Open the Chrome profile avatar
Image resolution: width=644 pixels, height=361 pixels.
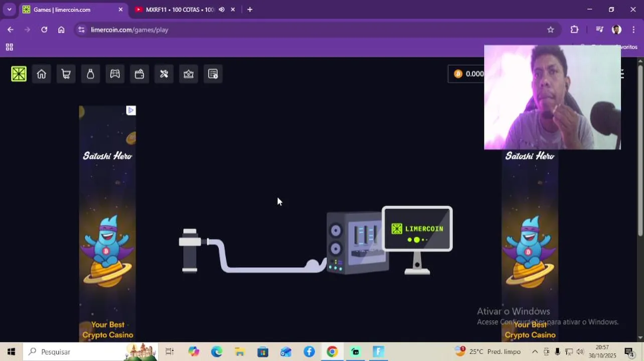coord(617,30)
